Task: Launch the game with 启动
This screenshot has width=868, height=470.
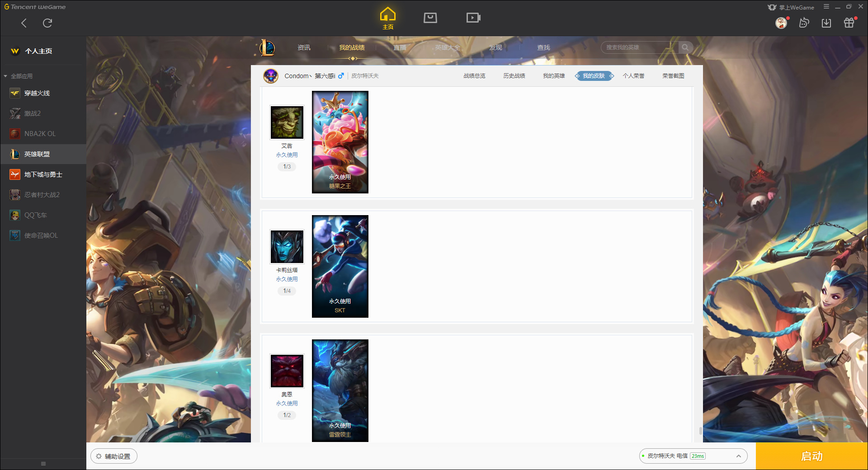Action: [x=811, y=456]
